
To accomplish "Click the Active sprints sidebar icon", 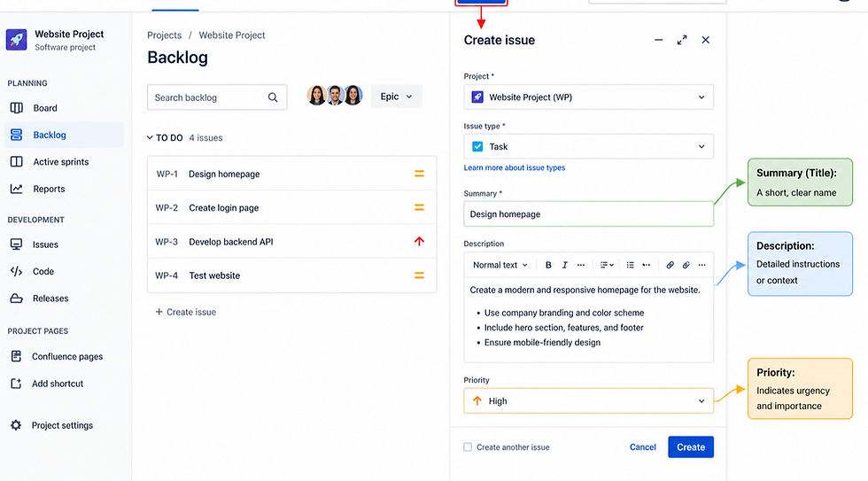I will point(17,161).
